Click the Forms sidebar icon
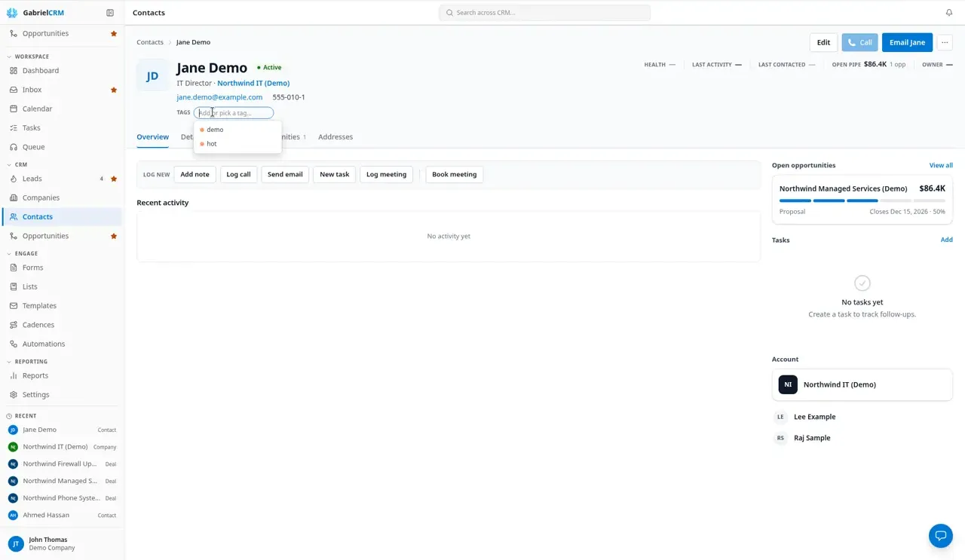 click(x=14, y=268)
